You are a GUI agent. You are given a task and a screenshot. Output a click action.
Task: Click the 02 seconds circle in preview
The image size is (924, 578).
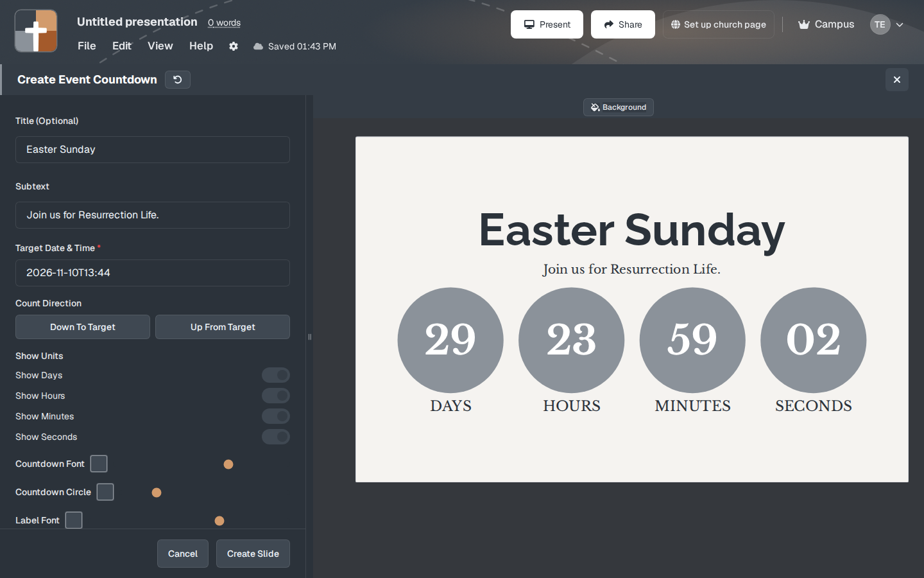[814, 340]
